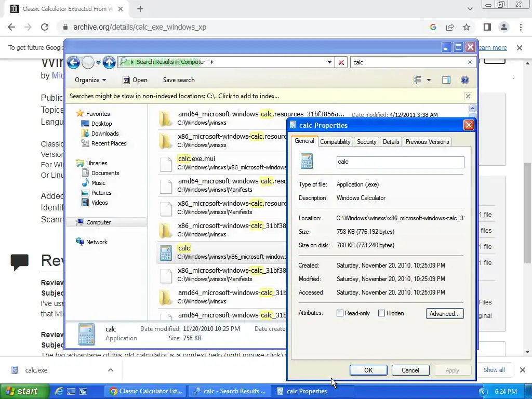Select Network in navigation pane

click(97, 242)
